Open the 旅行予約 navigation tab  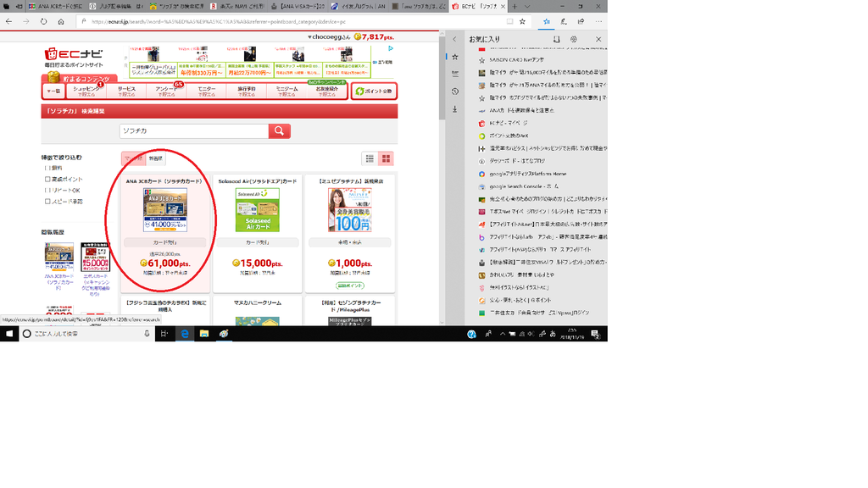pyautogui.click(x=247, y=91)
